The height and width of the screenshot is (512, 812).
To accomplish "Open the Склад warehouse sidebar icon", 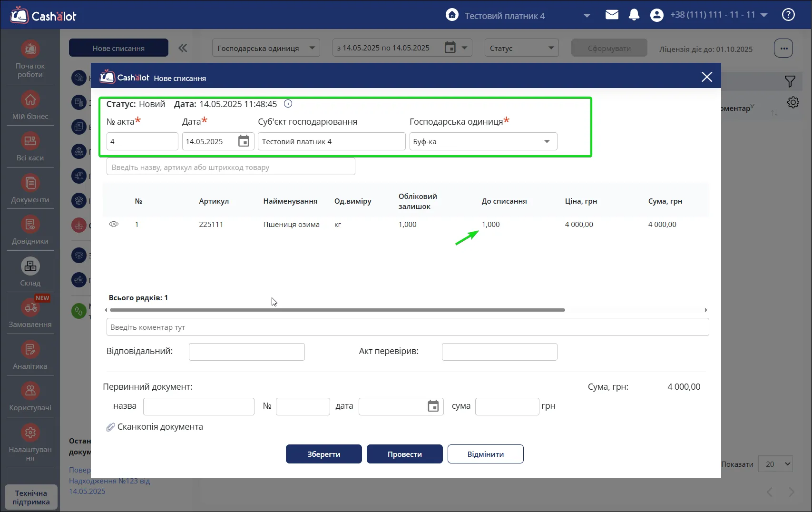I will pos(30,266).
